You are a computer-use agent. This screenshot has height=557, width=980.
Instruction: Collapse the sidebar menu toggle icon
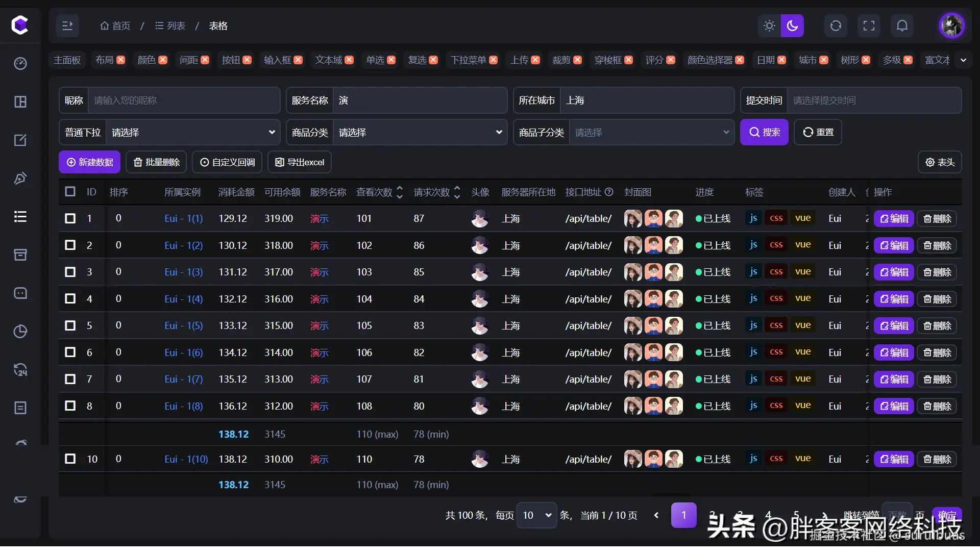click(x=67, y=26)
